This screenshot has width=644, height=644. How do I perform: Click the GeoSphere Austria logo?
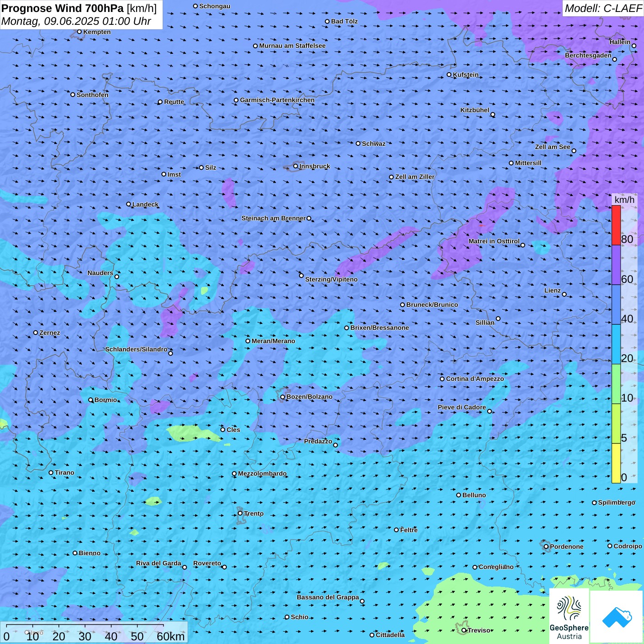point(569,616)
